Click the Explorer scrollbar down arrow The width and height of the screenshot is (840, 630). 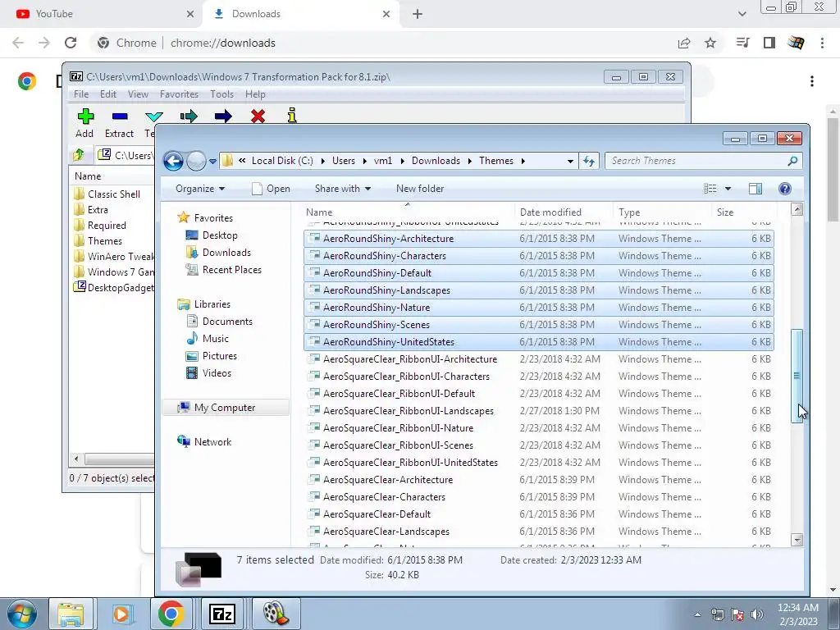click(797, 540)
